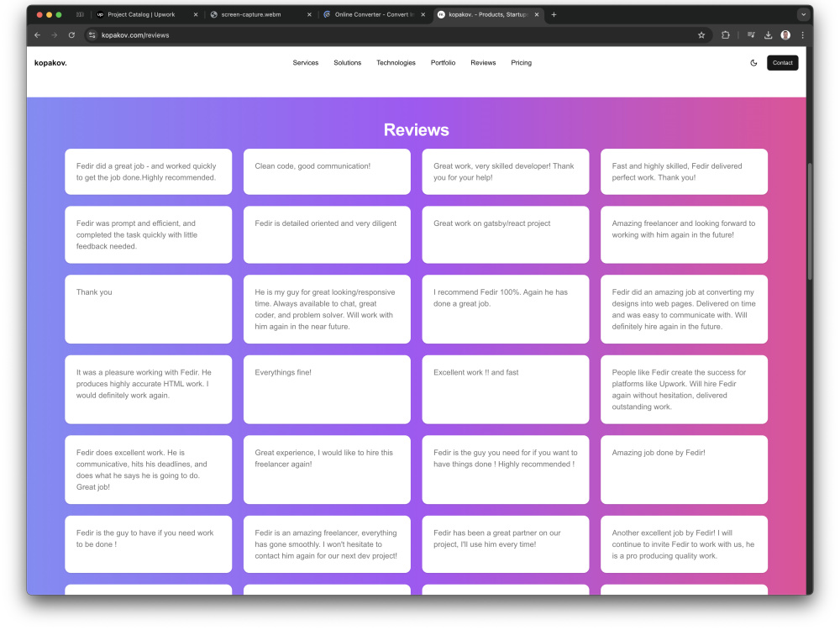Screen dimensions: 840x630
Task: Open the Chrome three-dot menu
Action: (802, 35)
